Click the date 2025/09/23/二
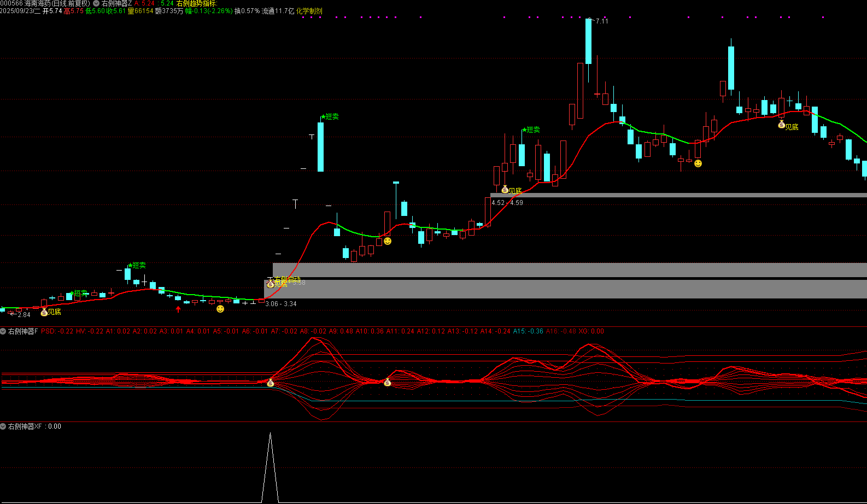The width and height of the screenshot is (867, 504). click(20, 11)
